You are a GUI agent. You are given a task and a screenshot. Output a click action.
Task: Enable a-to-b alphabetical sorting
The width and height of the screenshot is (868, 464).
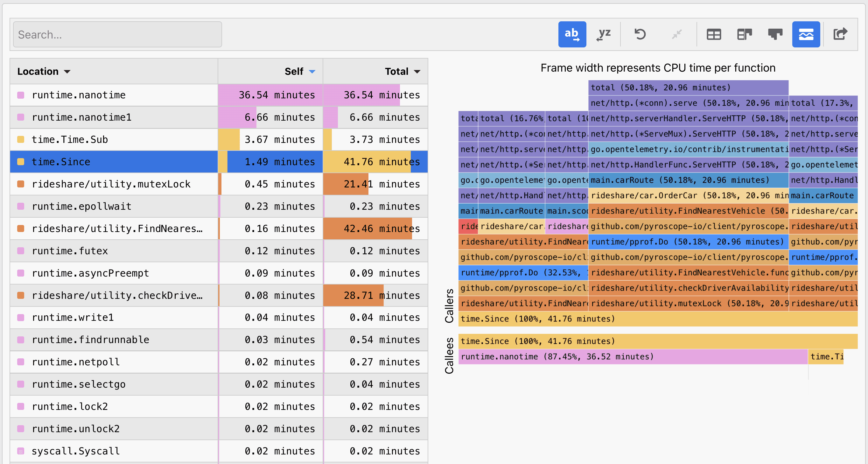click(x=572, y=34)
